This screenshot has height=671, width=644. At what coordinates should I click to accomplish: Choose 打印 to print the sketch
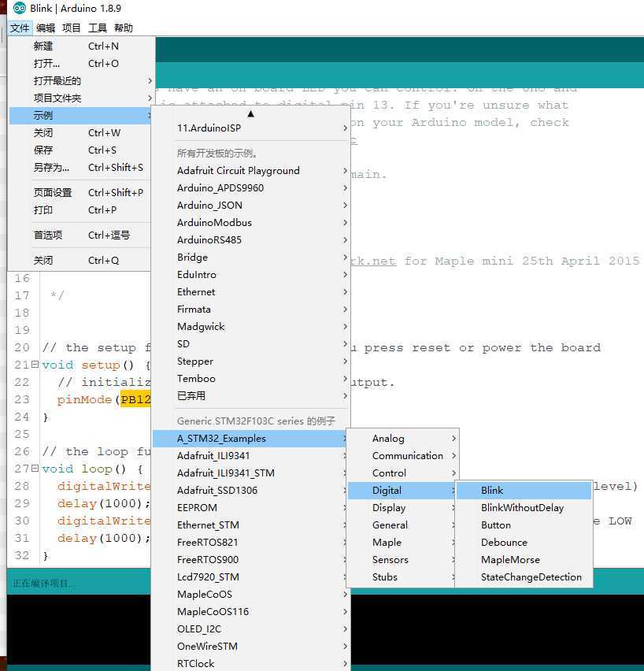(81, 210)
